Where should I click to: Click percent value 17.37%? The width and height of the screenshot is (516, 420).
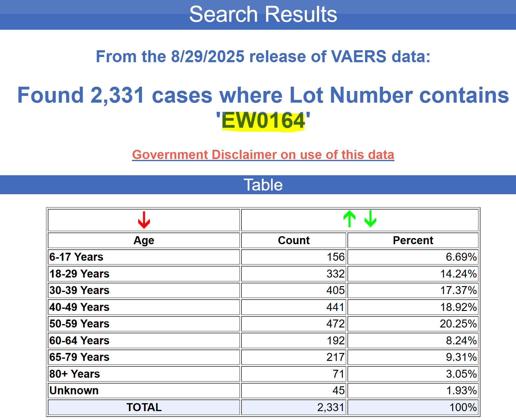pyautogui.click(x=458, y=290)
